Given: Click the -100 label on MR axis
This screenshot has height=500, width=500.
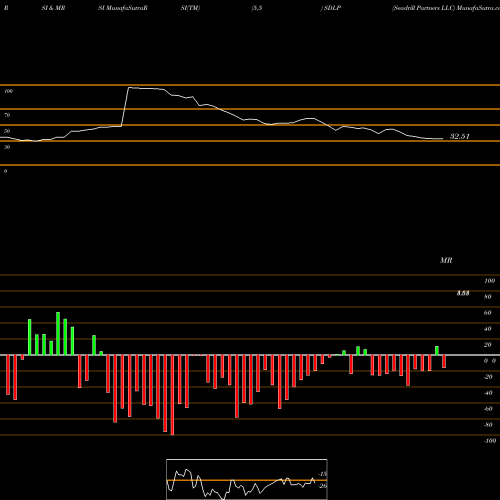Looking at the screenshot, I should 490,441.
